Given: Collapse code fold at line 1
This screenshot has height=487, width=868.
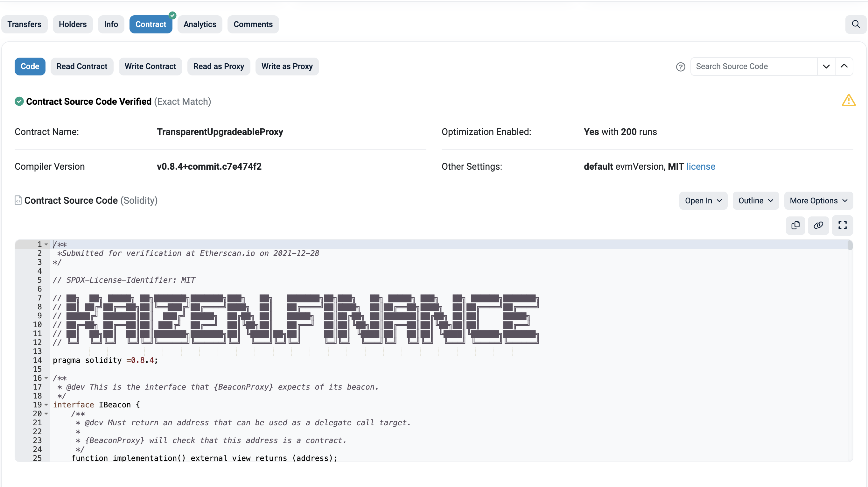Looking at the screenshot, I should 46,244.
